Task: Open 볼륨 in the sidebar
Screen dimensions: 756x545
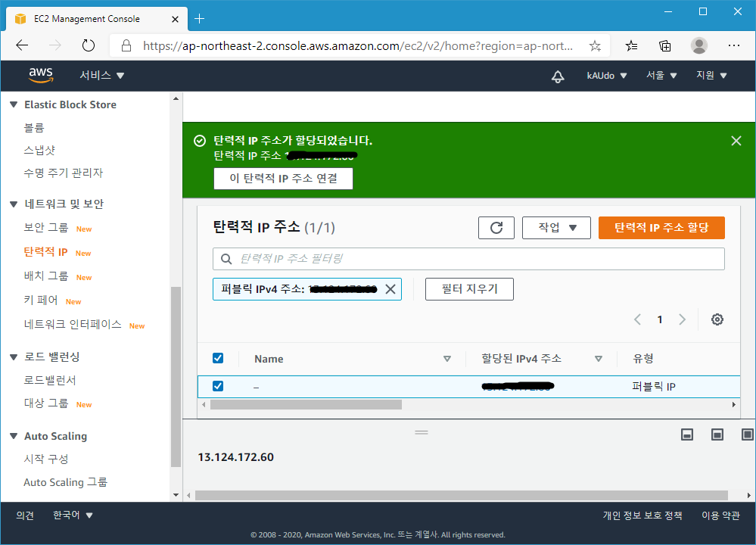Action: 34,128
